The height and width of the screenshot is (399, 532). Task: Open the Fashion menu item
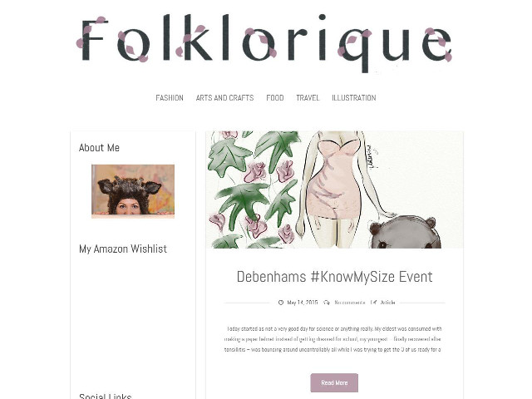[170, 98]
